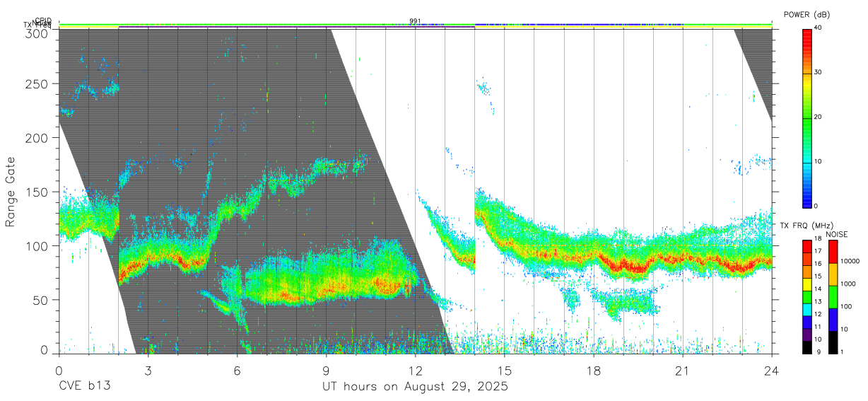The image size is (868, 401).
Task: Click the UT hours on August 29, 2025 caption
Action: tap(415, 387)
